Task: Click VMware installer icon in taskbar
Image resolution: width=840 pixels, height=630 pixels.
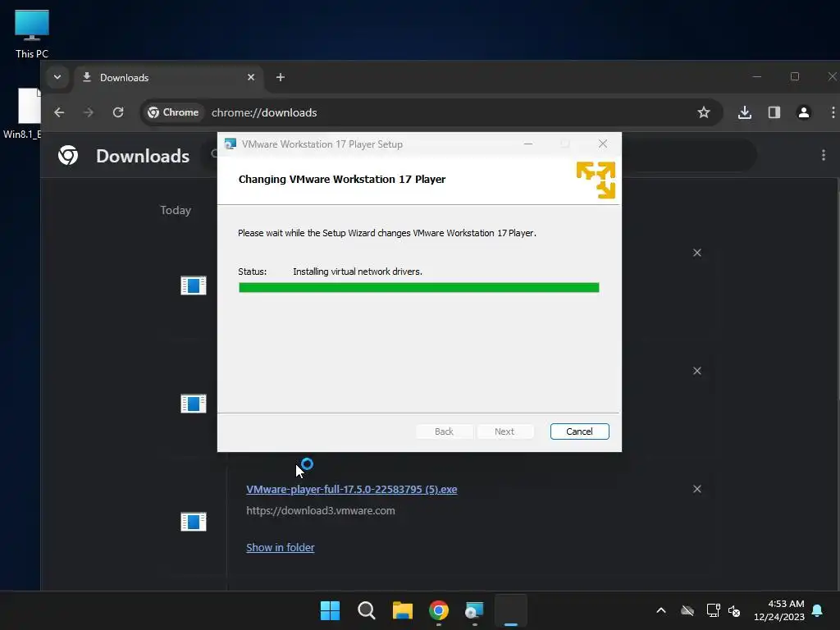Action: 475,610
